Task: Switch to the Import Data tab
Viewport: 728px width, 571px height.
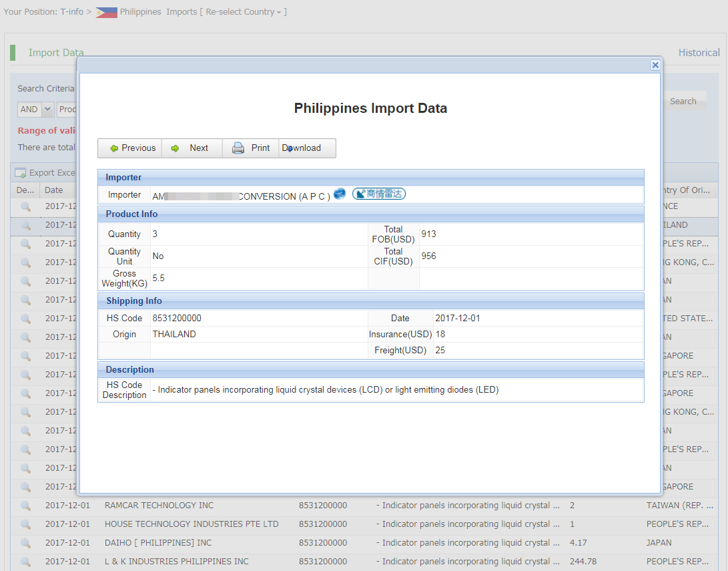Action: tap(56, 53)
